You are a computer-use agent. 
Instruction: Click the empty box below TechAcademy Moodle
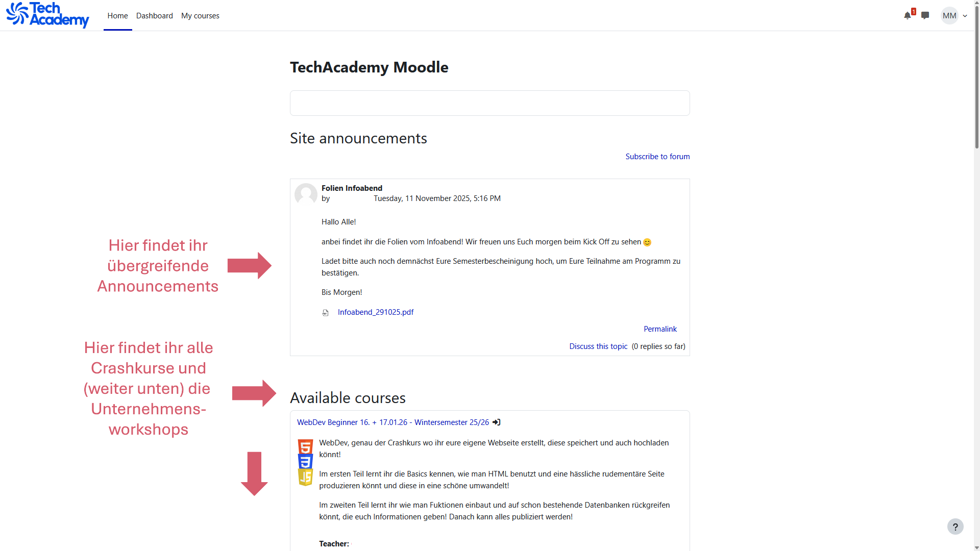pyautogui.click(x=489, y=103)
